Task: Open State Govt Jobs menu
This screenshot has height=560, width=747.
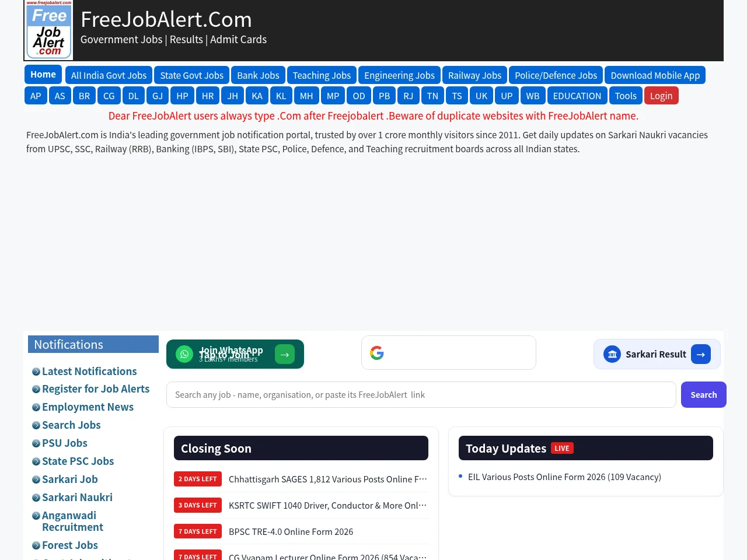Action: click(x=192, y=75)
